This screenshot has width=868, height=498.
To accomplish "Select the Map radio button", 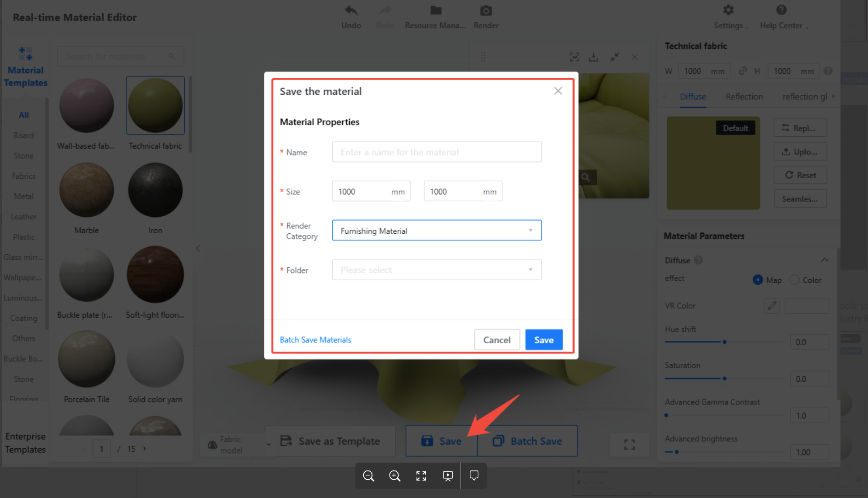I will (758, 280).
